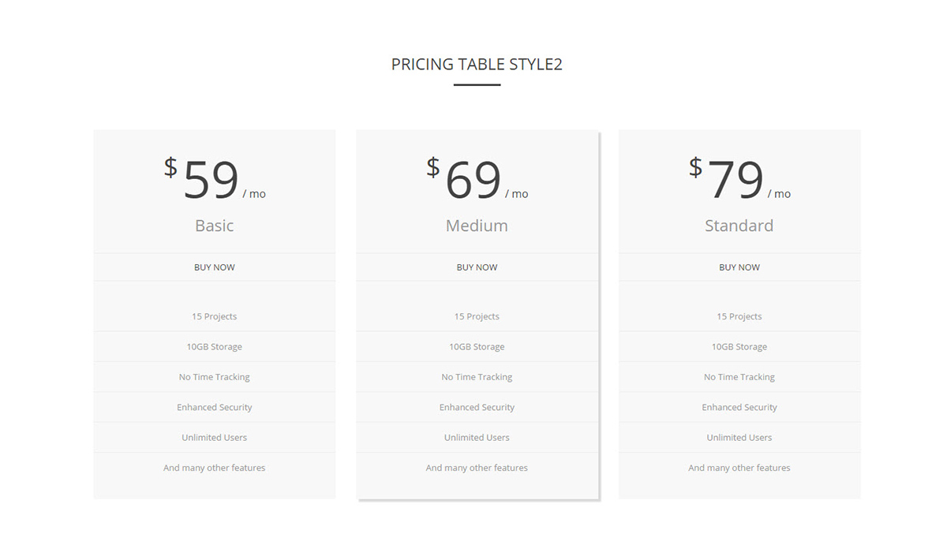947x560 pixels.
Task: Click the $79 price in Standard card
Action: tap(736, 180)
